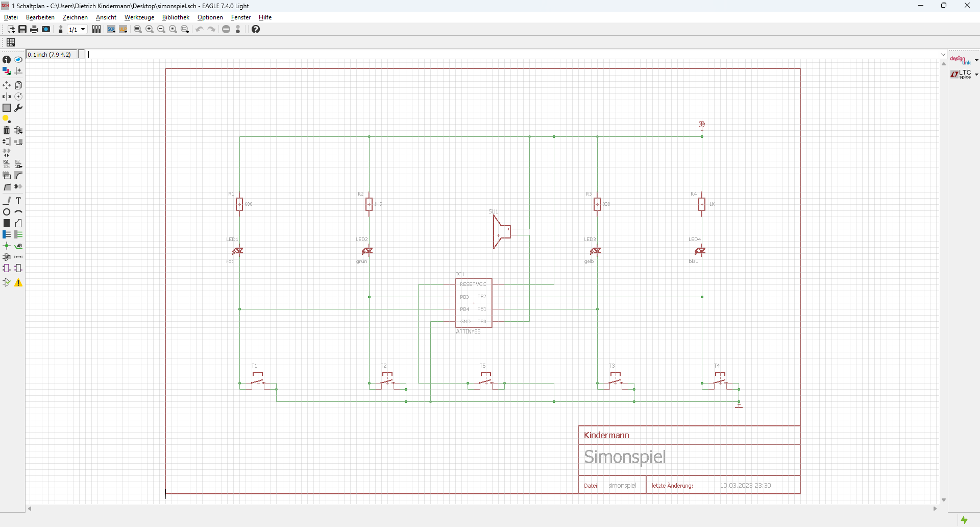Open the Werkzeuge menu
The height and width of the screenshot is (527, 980).
click(x=139, y=17)
